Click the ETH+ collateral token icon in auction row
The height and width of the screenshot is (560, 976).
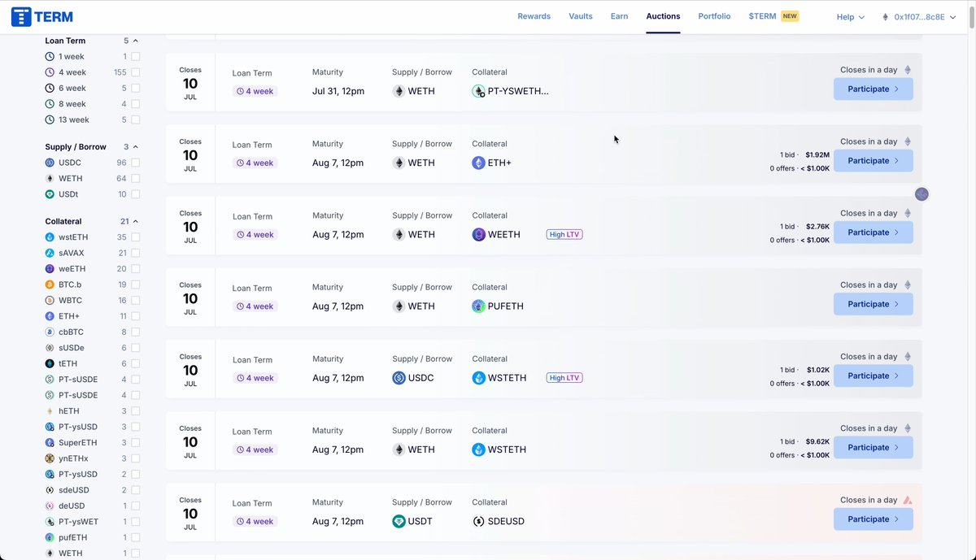[478, 163]
